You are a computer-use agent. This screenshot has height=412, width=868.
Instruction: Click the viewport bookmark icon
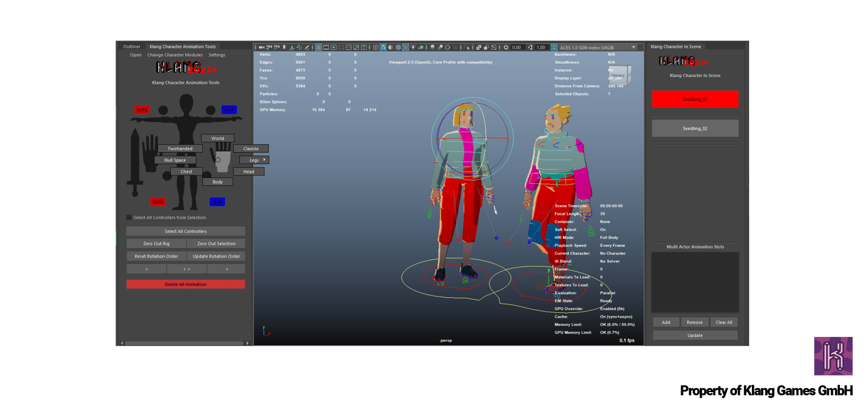(284, 47)
